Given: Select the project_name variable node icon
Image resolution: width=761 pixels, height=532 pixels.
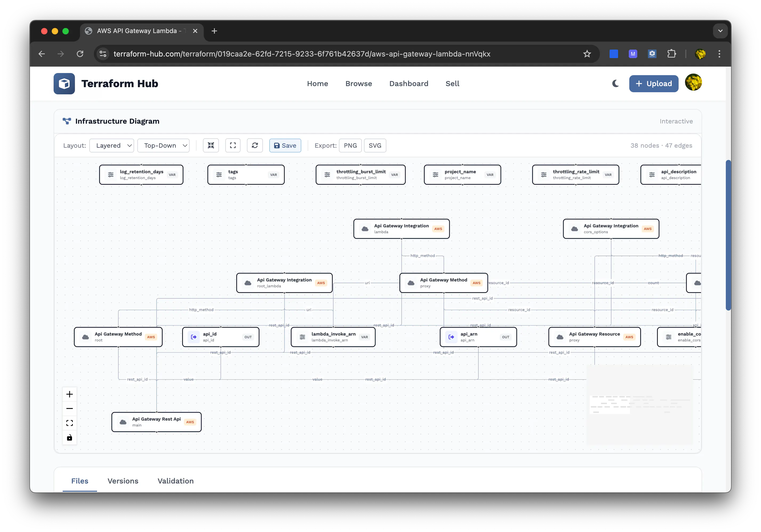Looking at the screenshot, I should coord(435,175).
